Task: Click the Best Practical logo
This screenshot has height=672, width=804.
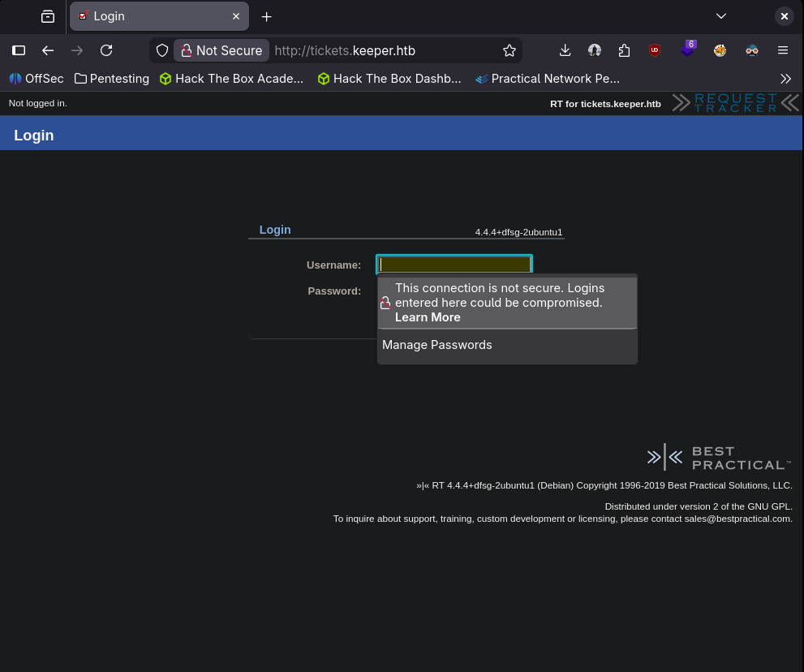Action: pyautogui.click(x=719, y=458)
